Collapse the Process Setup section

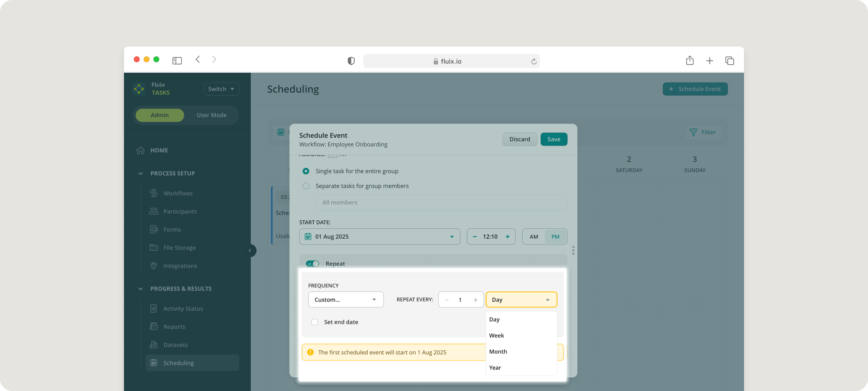[140, 173]
